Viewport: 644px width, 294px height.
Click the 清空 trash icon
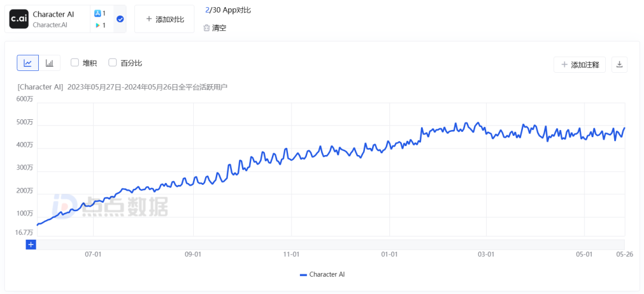[x=207, y=27]
